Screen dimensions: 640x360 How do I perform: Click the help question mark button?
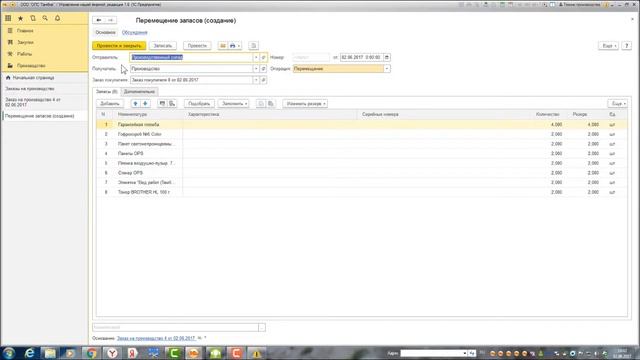(x=627, y=46)
